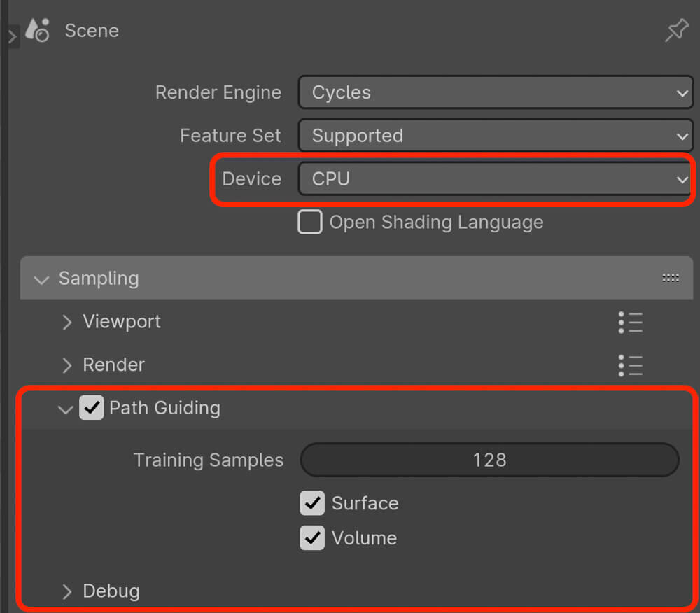Click the Scene label in header
This screenshot has width=700, height=613.
click(x=92, y=31)
